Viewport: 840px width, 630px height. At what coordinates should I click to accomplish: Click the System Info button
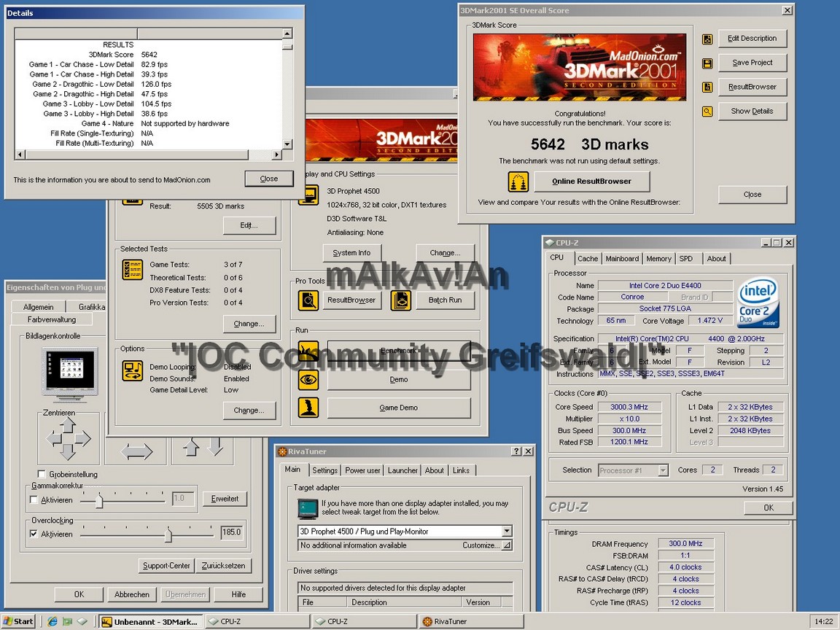point(351,253)
